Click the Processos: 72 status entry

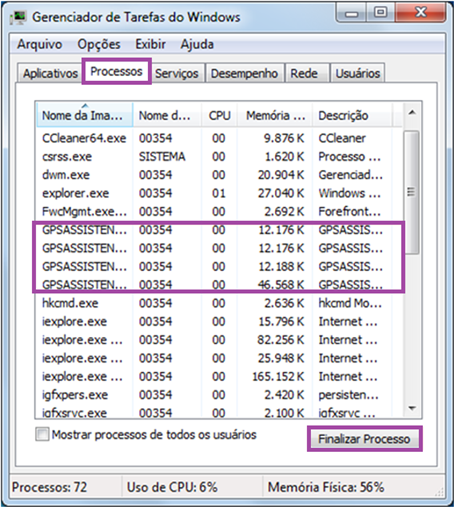pos(49,487)
